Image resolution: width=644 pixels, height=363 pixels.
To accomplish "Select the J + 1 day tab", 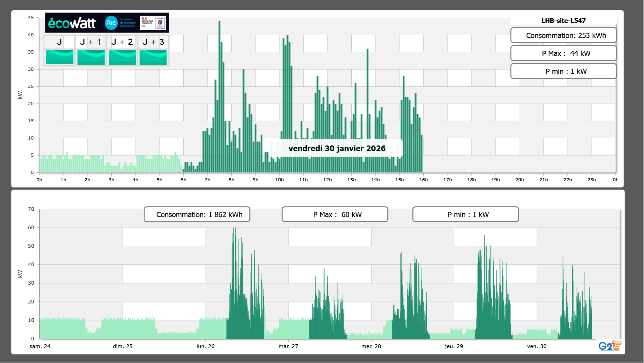I will [x=91, y=42].
